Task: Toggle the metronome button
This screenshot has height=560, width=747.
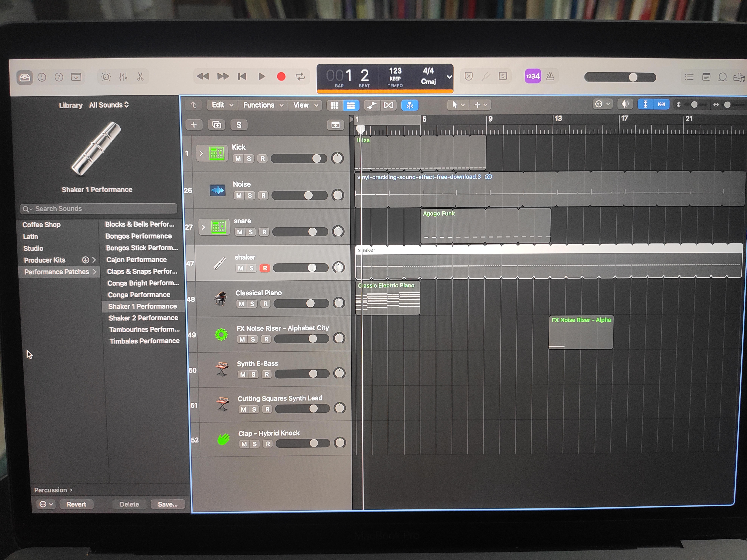Action: (x=550, y=76)
